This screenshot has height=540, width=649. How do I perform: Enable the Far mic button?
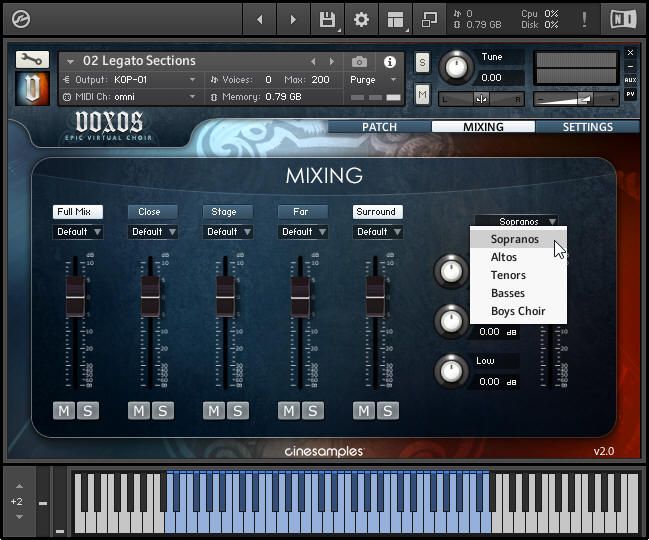(x=303, y=212)
